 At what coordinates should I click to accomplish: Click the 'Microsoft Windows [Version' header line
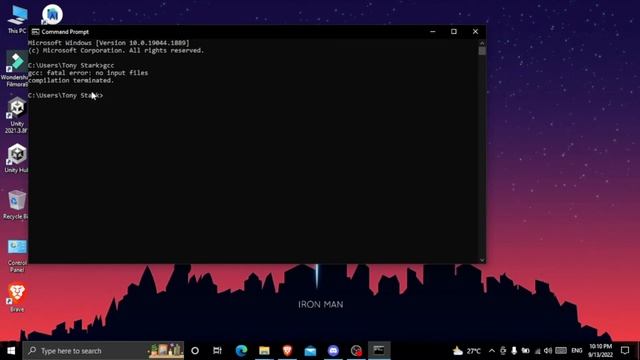(109, 43)
